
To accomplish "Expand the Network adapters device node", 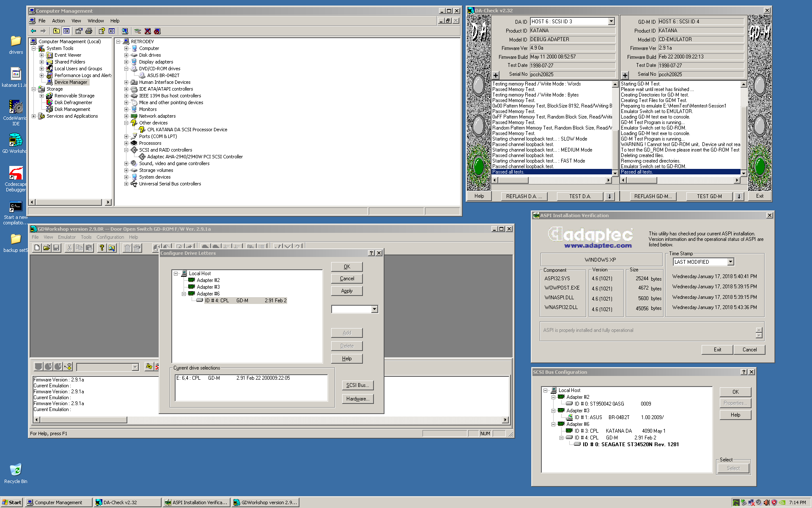I will click(126, 116).
